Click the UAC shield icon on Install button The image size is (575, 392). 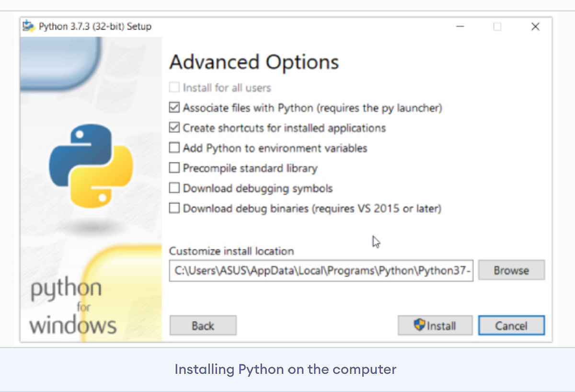(x=419, y=325)
